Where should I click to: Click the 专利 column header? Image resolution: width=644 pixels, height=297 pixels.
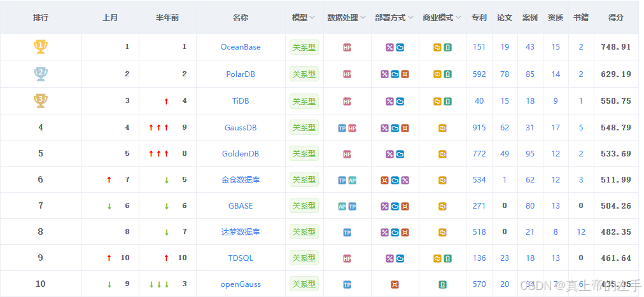point(479,18)
